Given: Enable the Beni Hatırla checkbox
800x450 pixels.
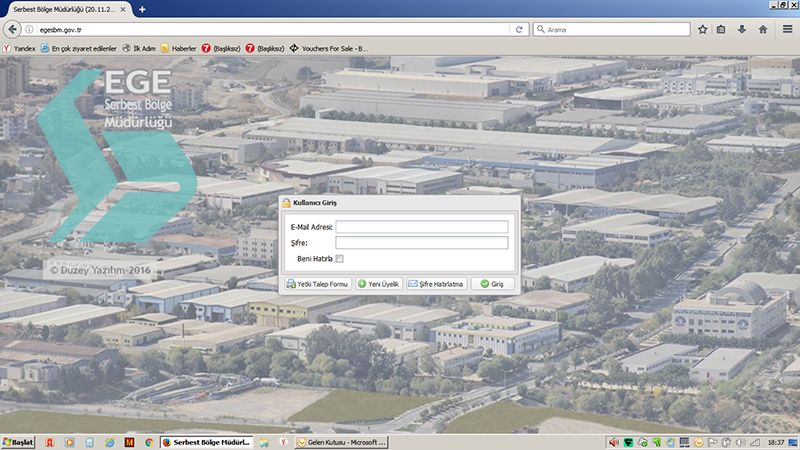Looking at the screenshot, I should 339,258.
